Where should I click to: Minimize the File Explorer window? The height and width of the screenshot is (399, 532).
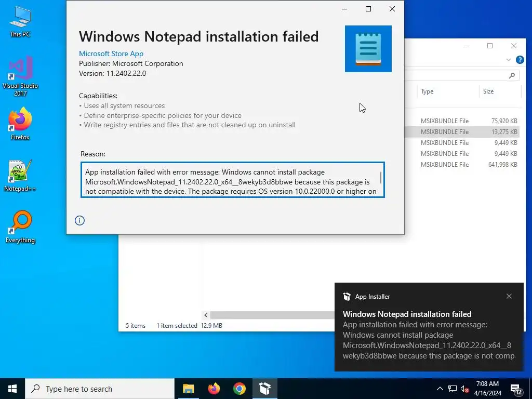[467, 46]
